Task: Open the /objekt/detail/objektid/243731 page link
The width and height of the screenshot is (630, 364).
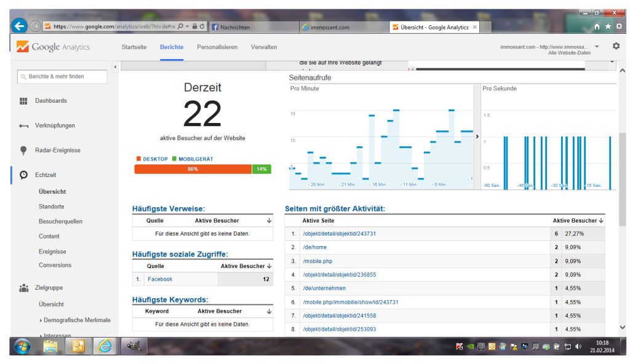Action: point(339,234)
